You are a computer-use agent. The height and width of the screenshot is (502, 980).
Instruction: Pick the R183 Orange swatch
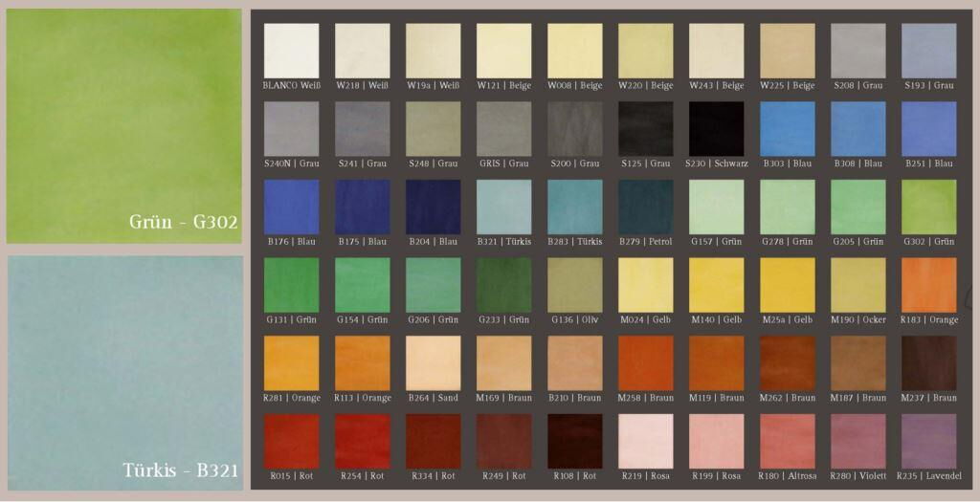pos(928,285)
